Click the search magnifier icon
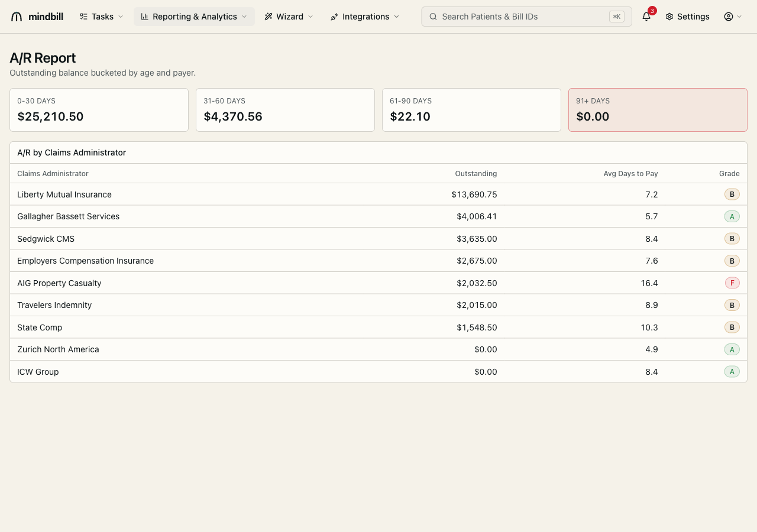The image size is (757, 532). 434,17
